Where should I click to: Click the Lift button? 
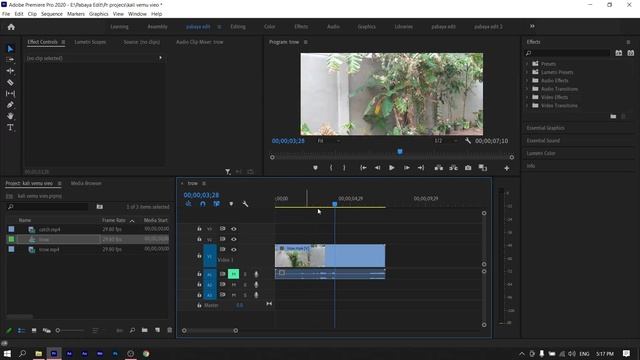coord(439,168)
